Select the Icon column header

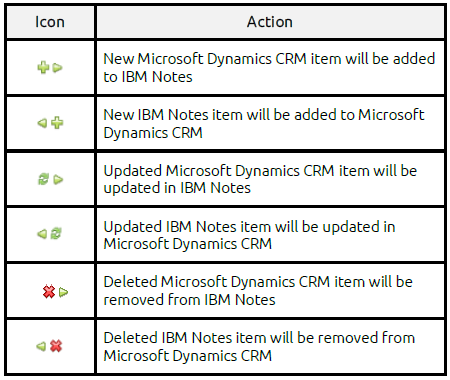(50, 22)
